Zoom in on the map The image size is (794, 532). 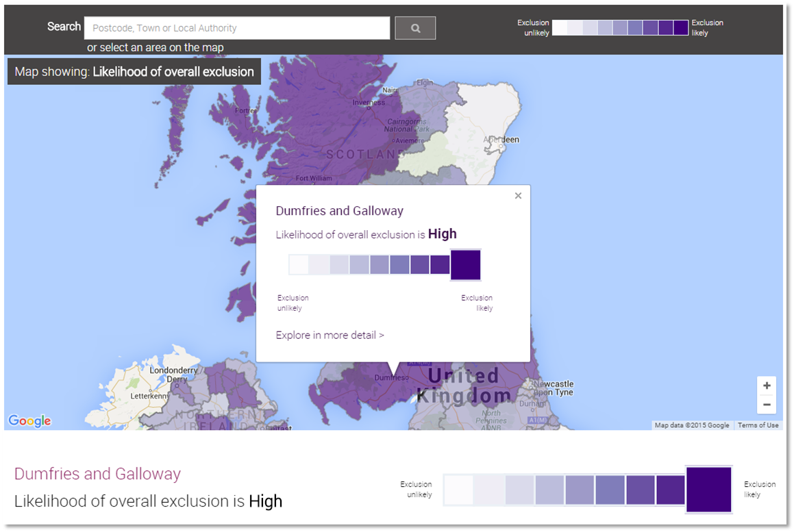click(767, 385)
